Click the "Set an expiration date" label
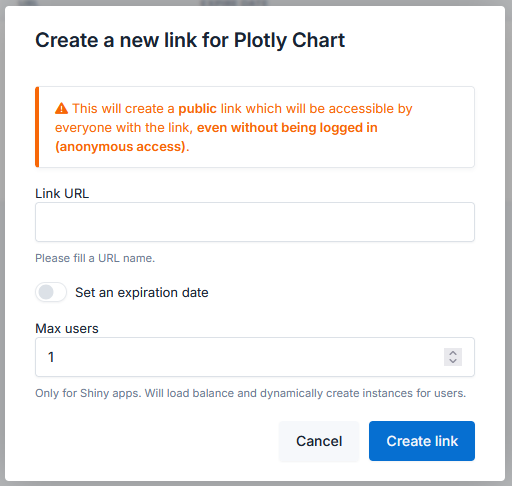512x486 pixels. pyautogui.click(x=142, y=293)
